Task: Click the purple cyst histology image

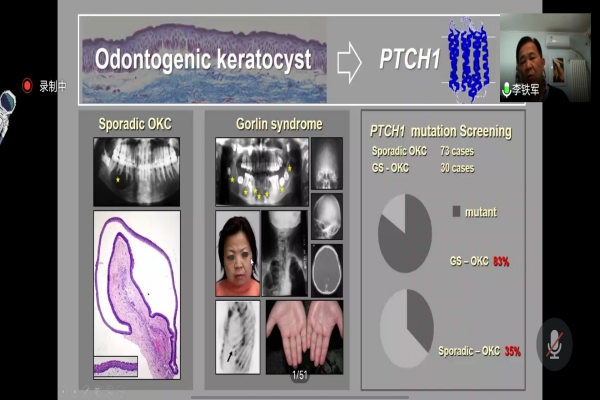Action: click(x=137, y=295)
